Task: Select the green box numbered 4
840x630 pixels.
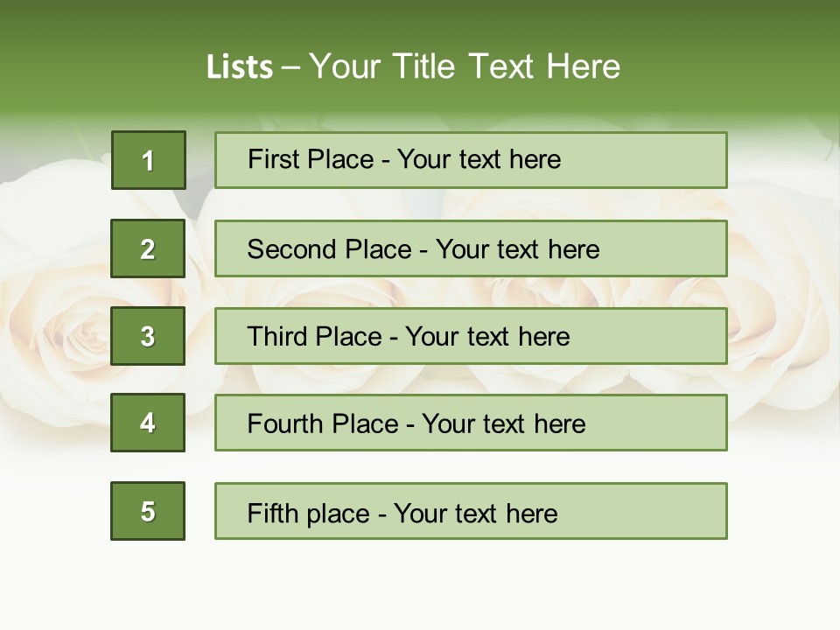Action: [148, 423]
